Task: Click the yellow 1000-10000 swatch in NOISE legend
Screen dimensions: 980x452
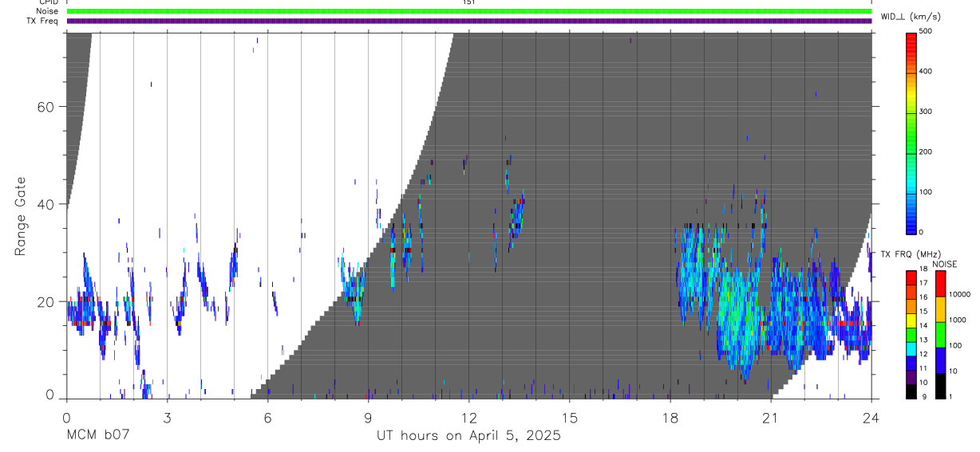Action: (941, 308)
